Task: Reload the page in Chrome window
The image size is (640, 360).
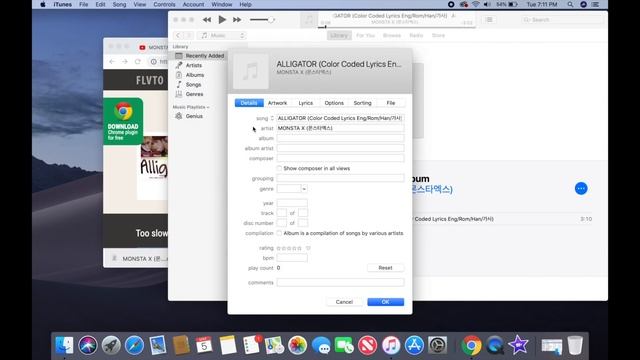Action: (138, 61)
